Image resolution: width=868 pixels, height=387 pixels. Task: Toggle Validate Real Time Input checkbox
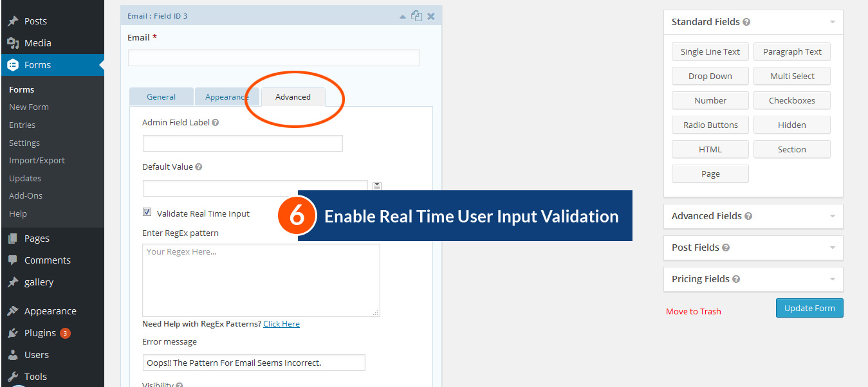pyautogui.click(x=147, y=212)
